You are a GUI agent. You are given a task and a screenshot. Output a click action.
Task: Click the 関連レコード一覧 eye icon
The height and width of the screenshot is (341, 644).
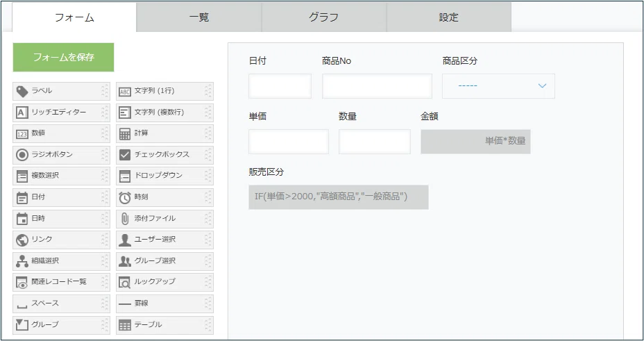point(22,282)
